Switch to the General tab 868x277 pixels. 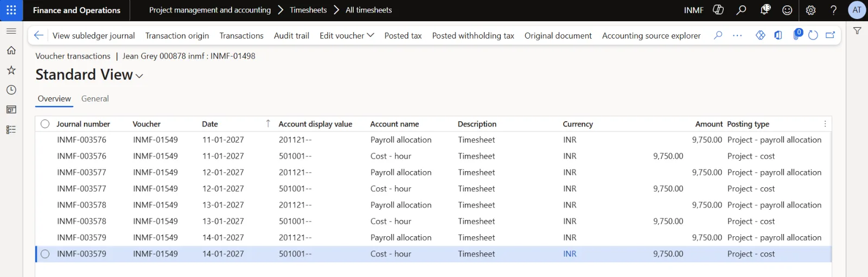pos(95,99)
